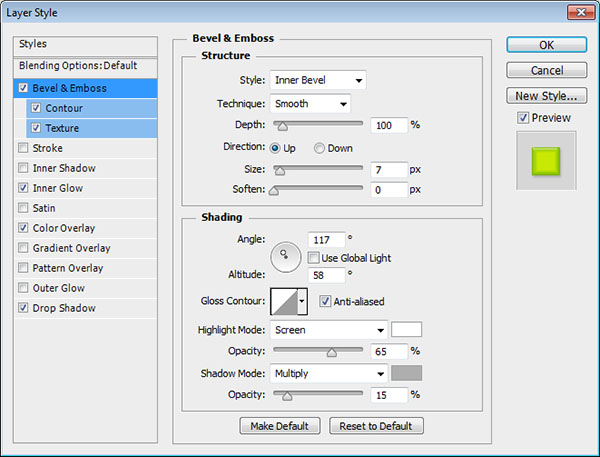The height and width of the screenshot is (457, 600).
Task: Open the Gloss Contour picker arrow
Action: (x=302, y=301)
